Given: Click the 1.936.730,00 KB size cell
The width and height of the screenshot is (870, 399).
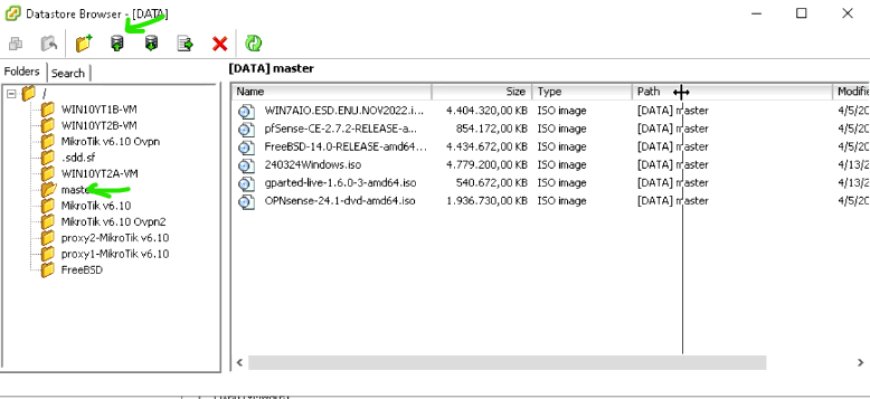Looking at the screenshot, I should tap(486, 200).
